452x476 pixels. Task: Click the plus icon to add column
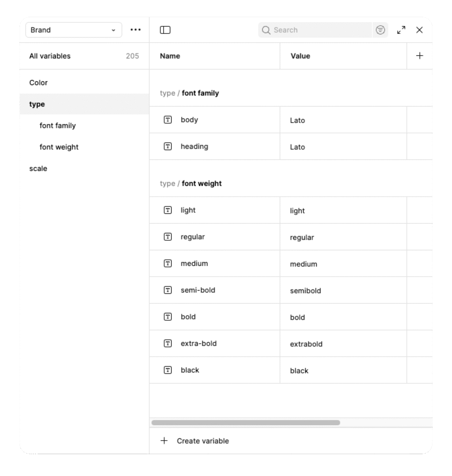coord(419,56)
